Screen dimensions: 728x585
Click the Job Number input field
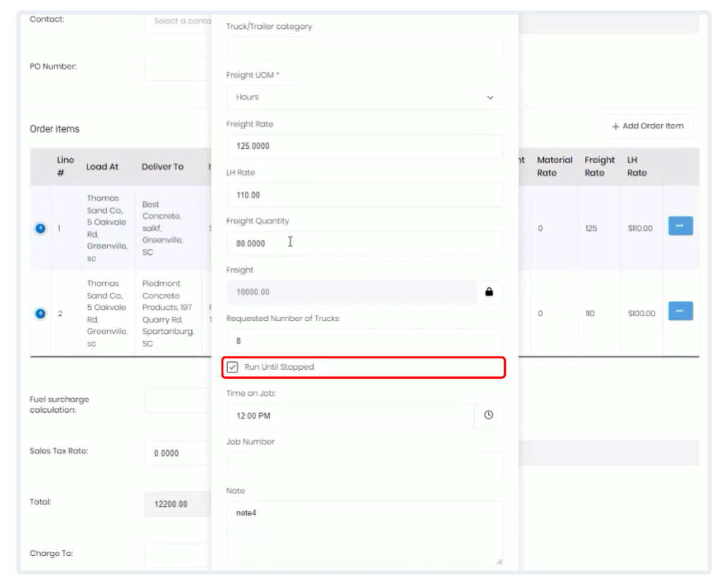click(x=364, y=464)
